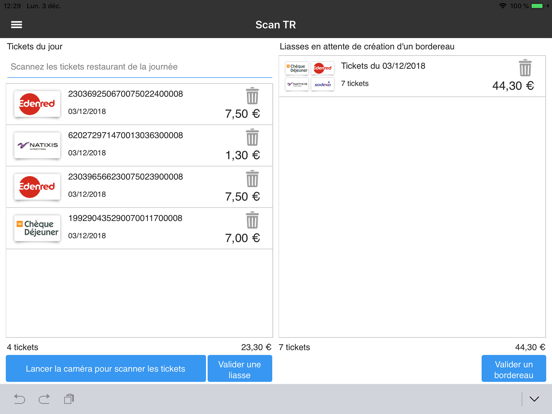This screenshot has width=552, height=414.
Task: Select the Chèque Déjeuner logo thumbnail
Action: click(37, 228)
